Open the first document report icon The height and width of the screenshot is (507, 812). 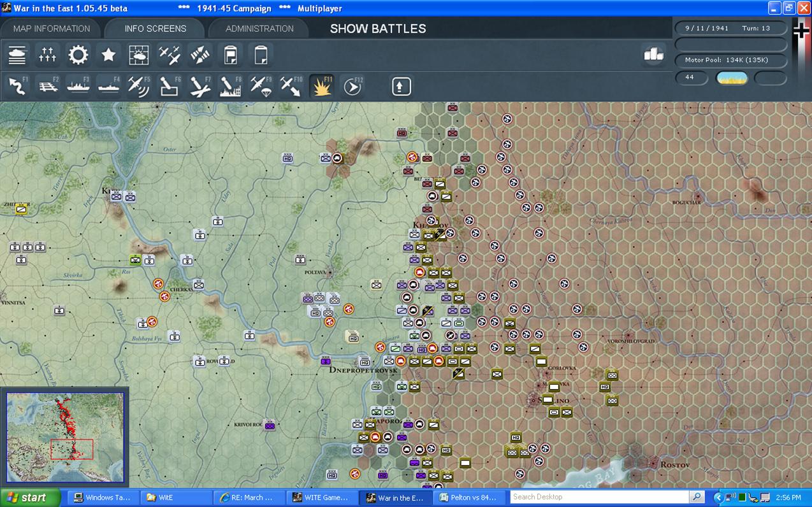point(231,55)
